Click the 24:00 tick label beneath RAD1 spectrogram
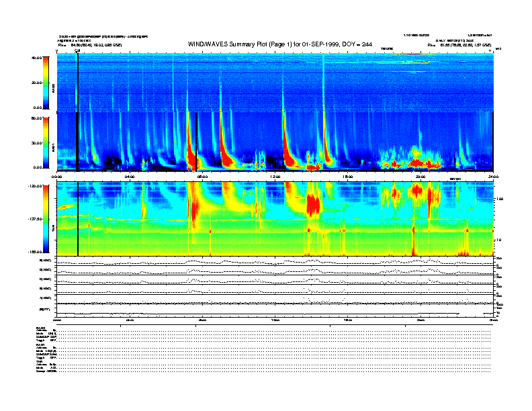 click(493, 177)
